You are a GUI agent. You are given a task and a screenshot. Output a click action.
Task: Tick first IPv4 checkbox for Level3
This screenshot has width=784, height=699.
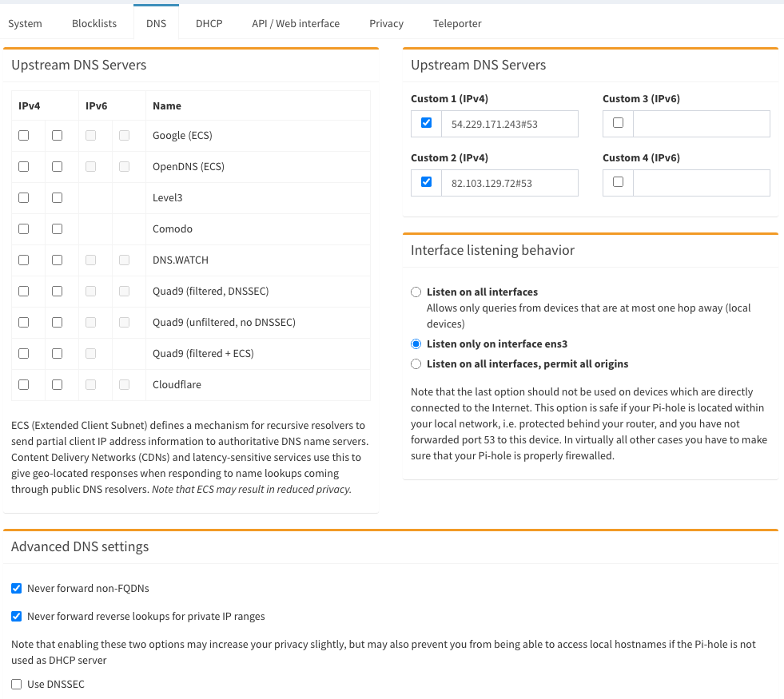tap(24, 198)
